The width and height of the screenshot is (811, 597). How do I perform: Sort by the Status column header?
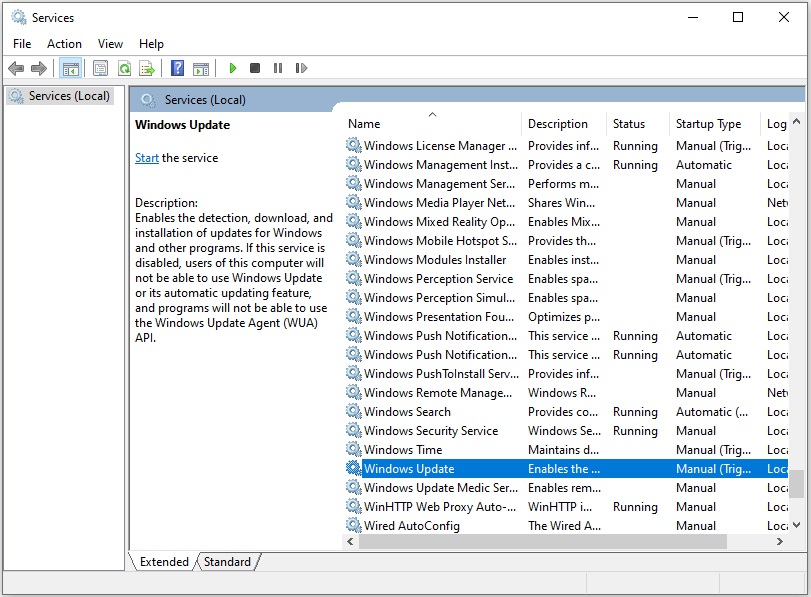(x=638, y=124)
